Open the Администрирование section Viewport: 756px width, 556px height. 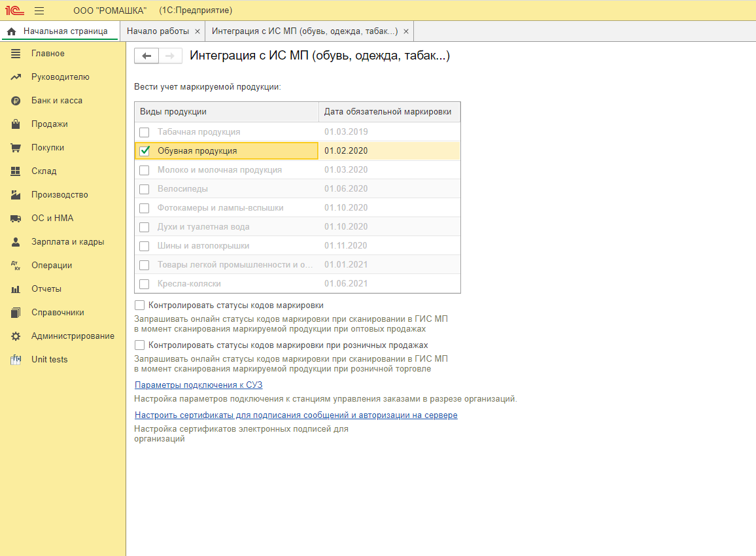(x=73, y=336)
